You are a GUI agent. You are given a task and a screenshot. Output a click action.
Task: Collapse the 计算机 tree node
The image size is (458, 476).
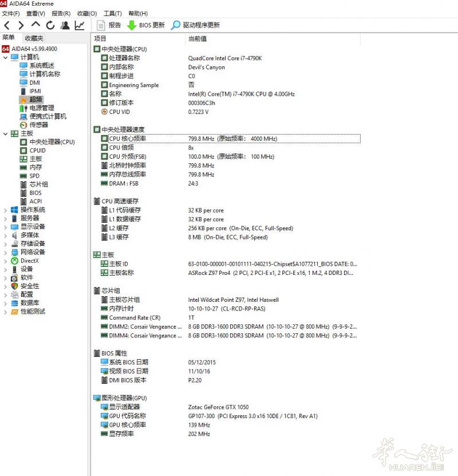(5, 57)
